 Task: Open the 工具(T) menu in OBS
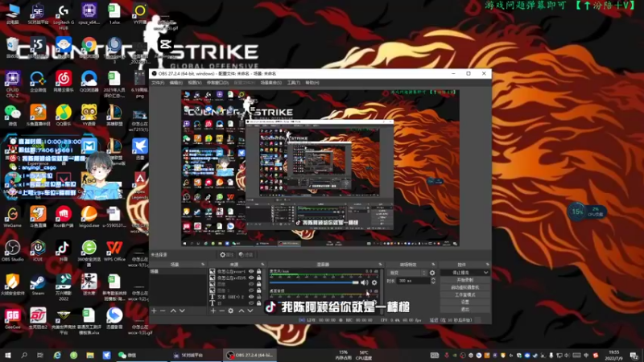coord(293,83)
